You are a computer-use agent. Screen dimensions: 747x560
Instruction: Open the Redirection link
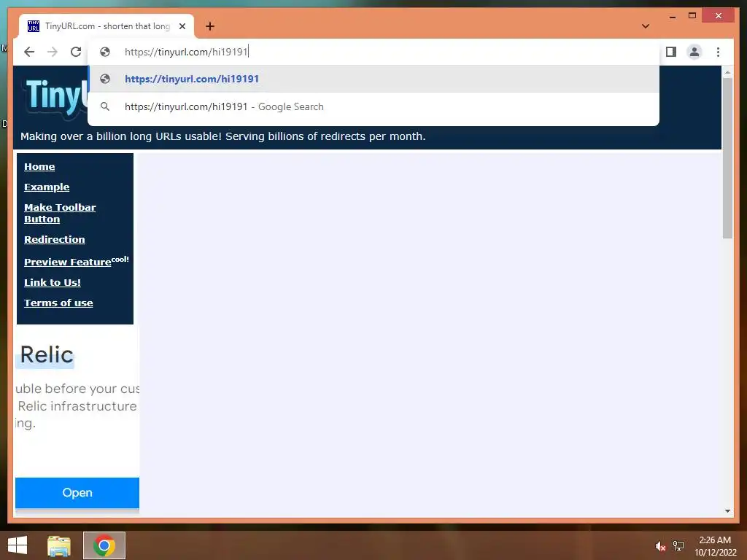point(54,239)
